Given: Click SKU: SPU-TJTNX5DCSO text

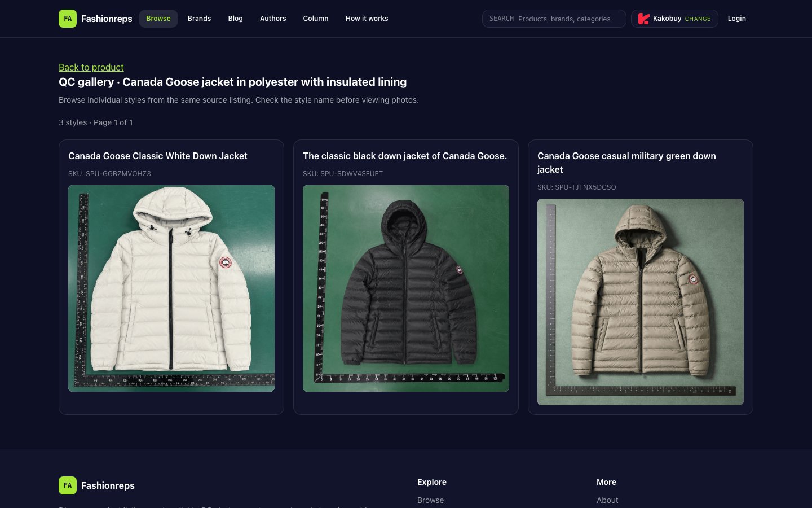Looking at the screenshot, I should (x=576, y=187).
